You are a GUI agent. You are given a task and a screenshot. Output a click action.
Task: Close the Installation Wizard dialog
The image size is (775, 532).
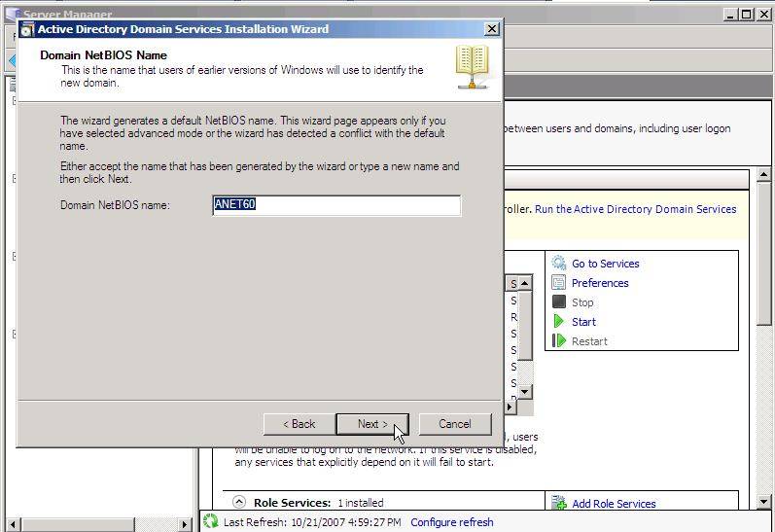coord(492,29)
